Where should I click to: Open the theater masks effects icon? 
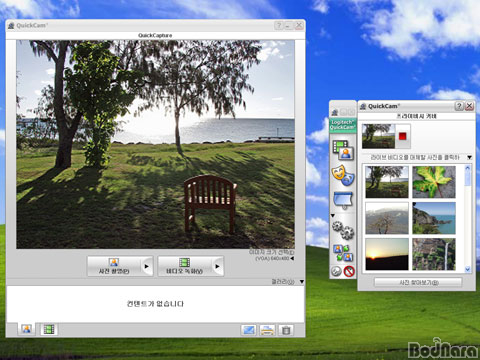(x=343, y=175)
